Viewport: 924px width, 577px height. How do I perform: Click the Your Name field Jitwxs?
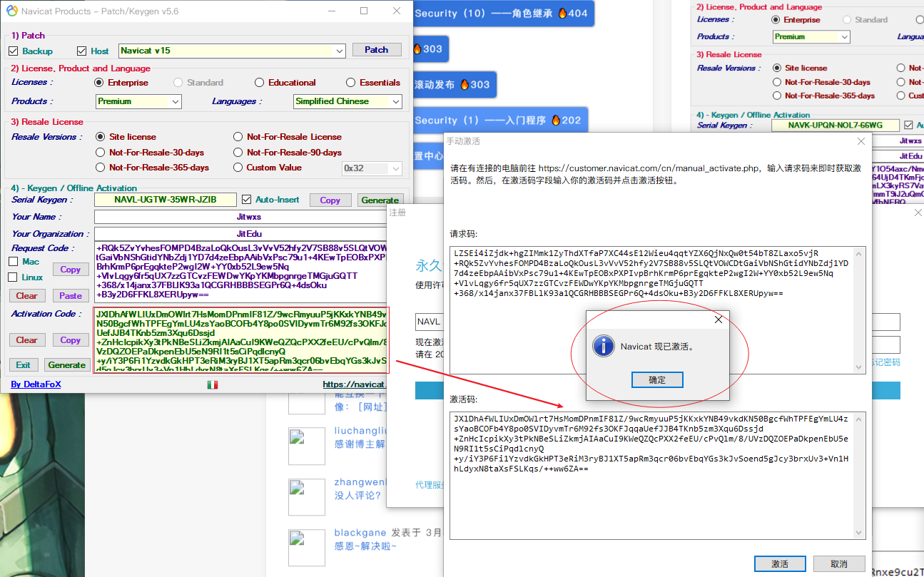point(249,217)
